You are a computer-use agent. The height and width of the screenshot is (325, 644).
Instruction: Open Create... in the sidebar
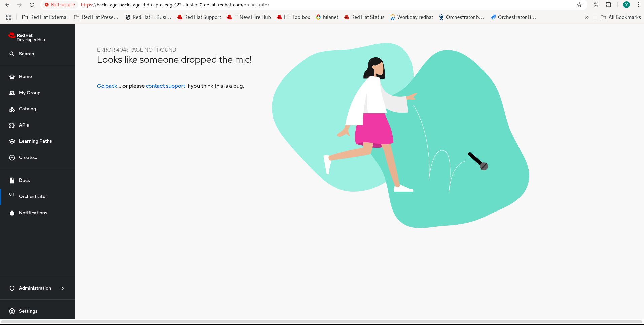38,157
